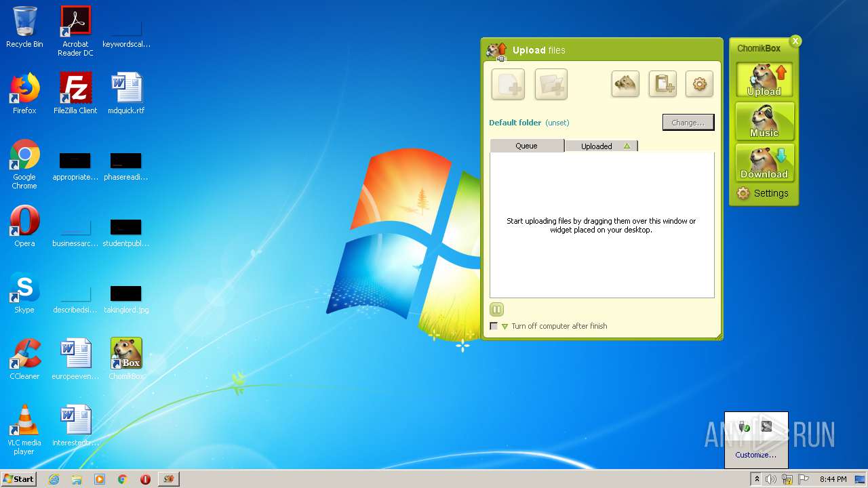The width and height of the screenshot is (868, 488).
Task: Expand the green arrow beside turn off option
Action: tap(505, 326)
